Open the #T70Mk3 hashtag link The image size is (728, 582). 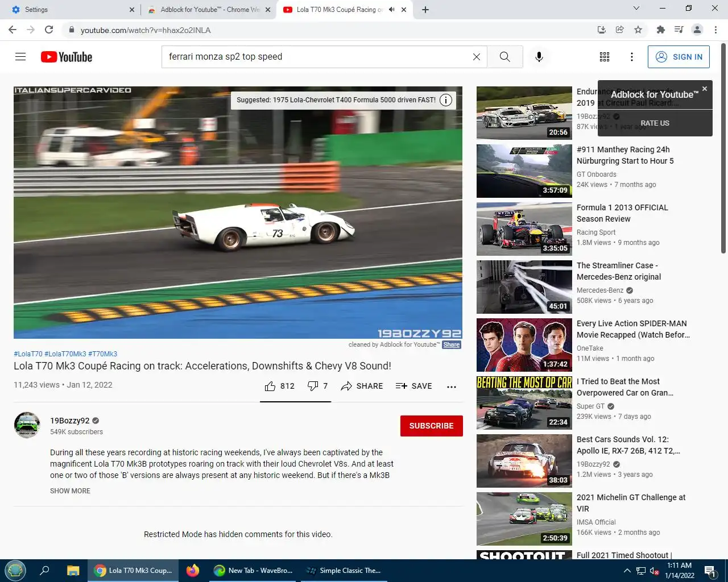pyautogui.click(x=103, y=354)
